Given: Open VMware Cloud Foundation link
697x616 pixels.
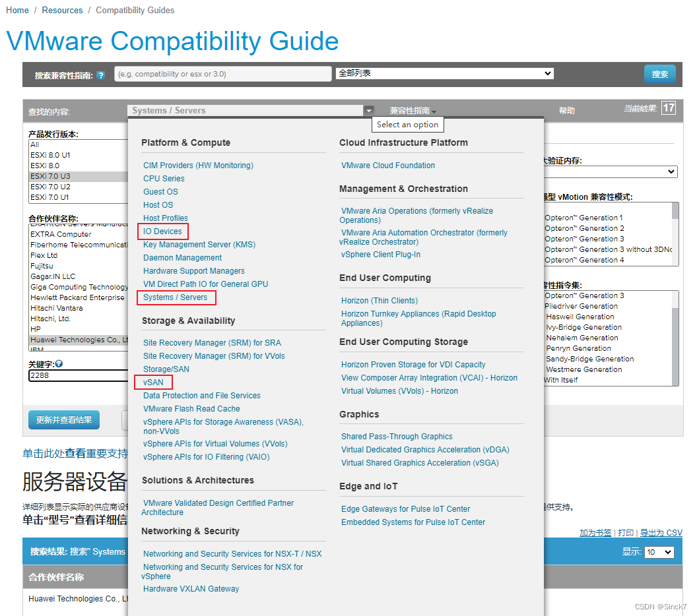Looking at the screenshot, I should point(388,166).
